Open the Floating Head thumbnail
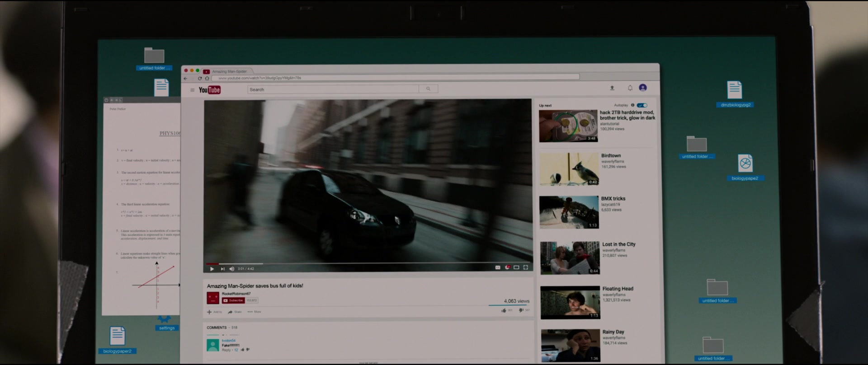This screenshot has width=868, height=365. coord(570,302)
